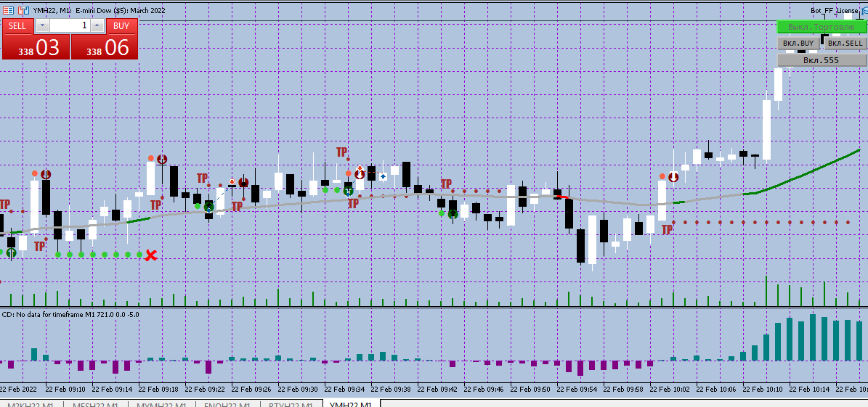Click the 22 Feb 09:10 time label

coord(65,389)
